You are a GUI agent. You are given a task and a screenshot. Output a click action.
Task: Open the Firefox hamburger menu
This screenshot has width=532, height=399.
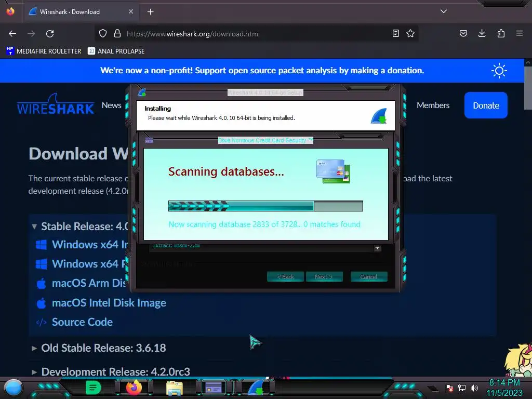click(520, 33)
